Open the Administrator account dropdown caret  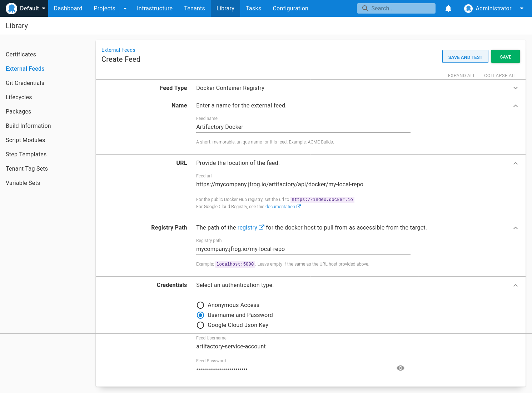pyautogui.click(x=522, y=8)
